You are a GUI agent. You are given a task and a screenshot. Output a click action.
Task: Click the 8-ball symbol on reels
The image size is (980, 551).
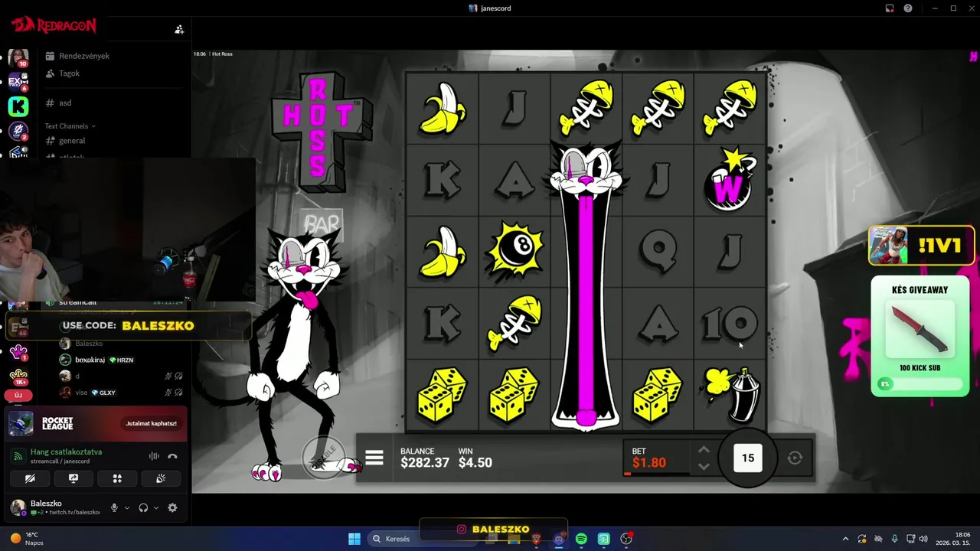click(x=514, y=251)
